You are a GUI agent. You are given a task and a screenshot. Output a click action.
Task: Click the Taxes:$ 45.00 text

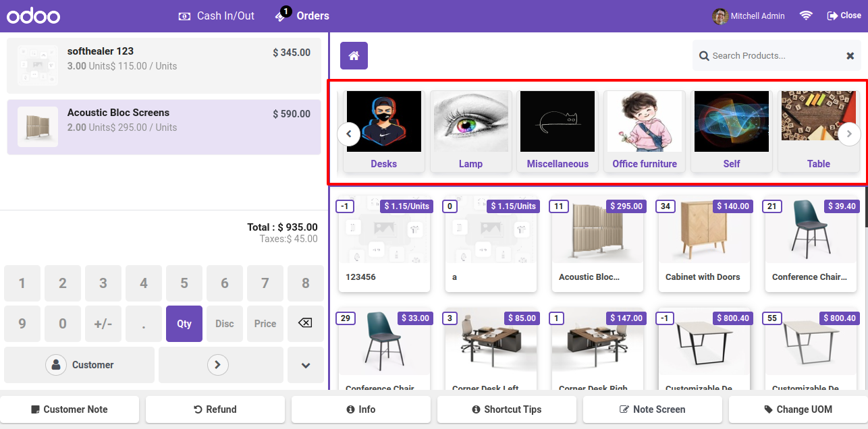(289, 239)
